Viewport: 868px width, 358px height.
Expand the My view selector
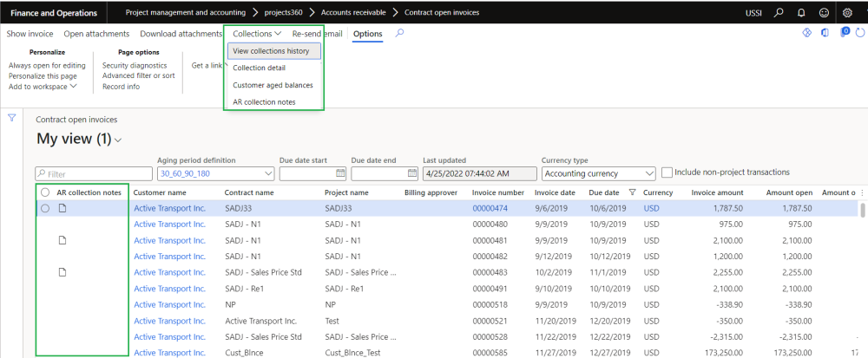pos(118,140)
